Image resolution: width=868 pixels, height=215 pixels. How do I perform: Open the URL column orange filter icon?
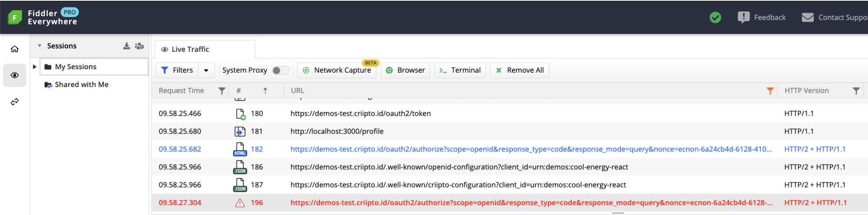click(770, 91)
